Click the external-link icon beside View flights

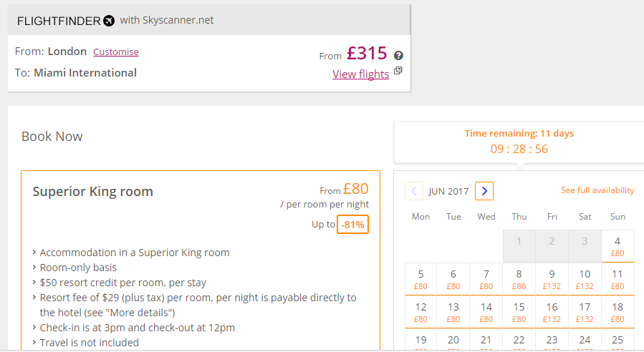[398, 71]
